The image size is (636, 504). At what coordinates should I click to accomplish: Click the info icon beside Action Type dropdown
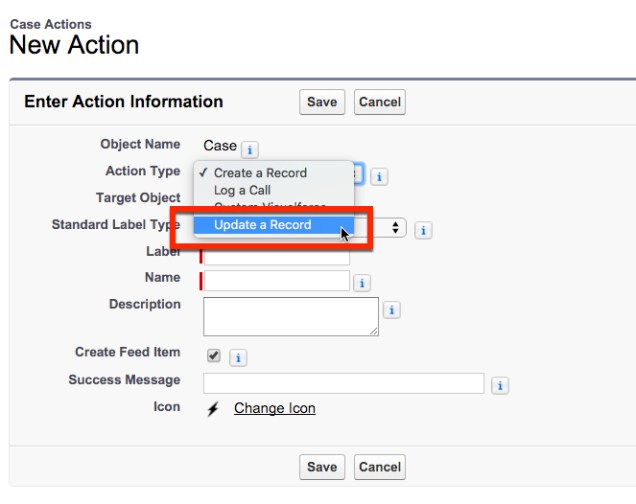(x=379, y=176)
